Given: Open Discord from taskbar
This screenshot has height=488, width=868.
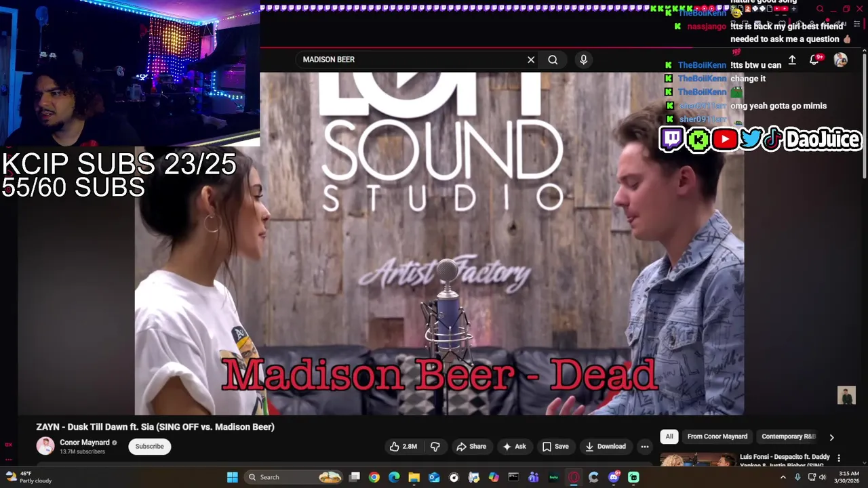Looking at the screenshot, I should 614,477.
